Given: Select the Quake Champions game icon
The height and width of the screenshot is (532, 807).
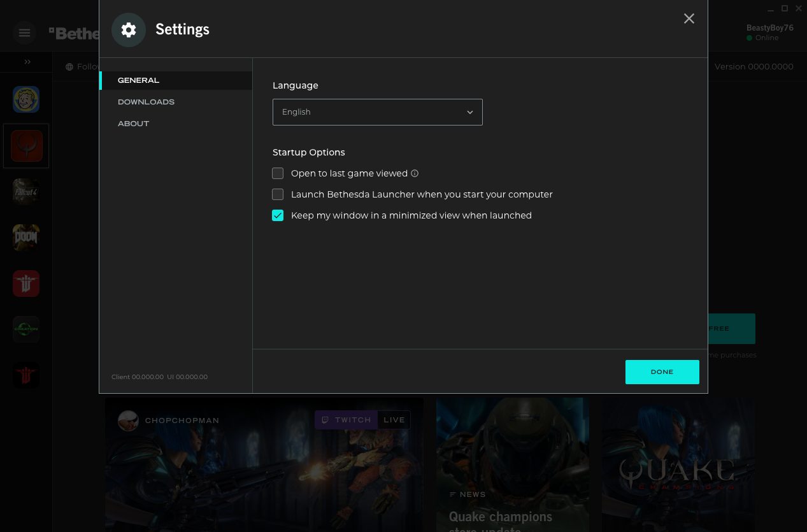Looking at the screenshot, I should coord(26,146).
